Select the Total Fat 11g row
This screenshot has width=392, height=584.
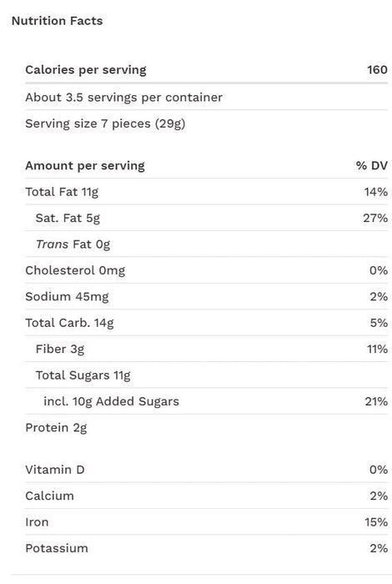[206, 192]
